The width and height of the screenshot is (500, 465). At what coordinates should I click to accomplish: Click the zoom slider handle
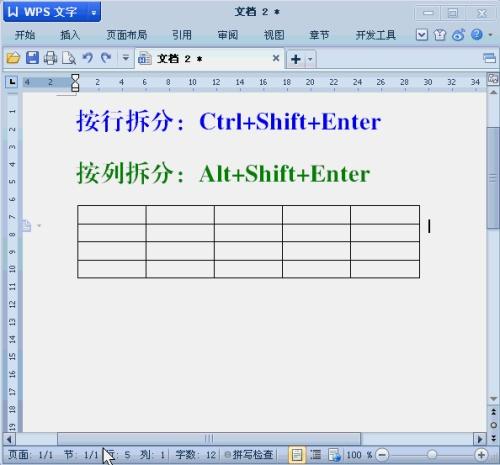click(x=432, y=454)
